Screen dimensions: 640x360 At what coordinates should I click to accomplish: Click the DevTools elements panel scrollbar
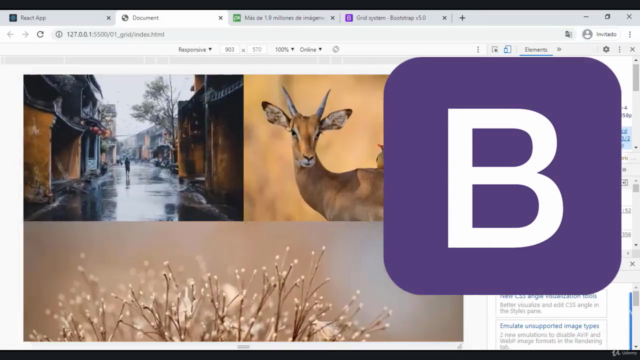(x=636, y=78)
